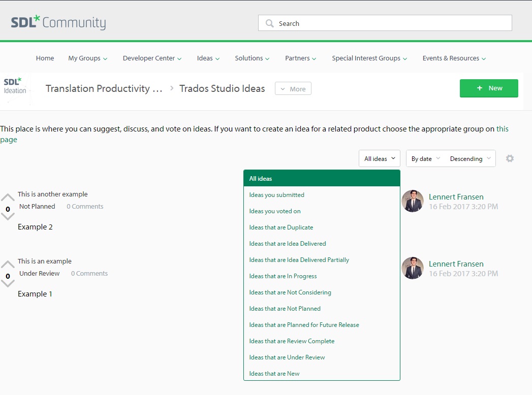The image size is (532, 395).
Task: Follow the 'this page' link
Action: (502, 129)
